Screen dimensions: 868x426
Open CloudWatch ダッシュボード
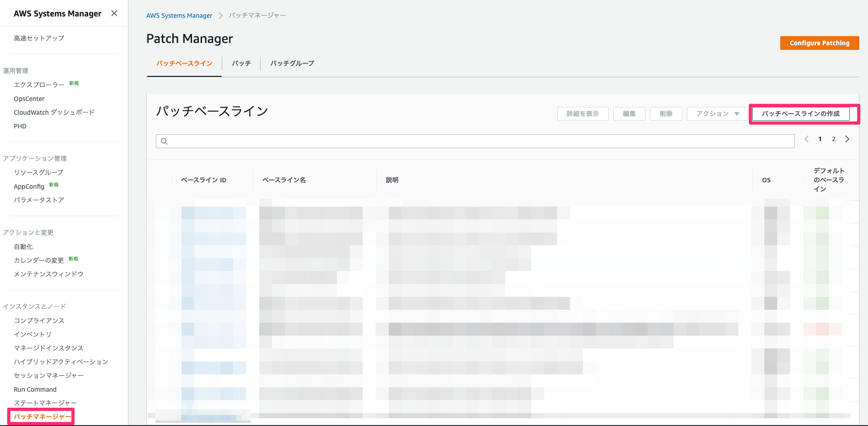point(54,112)
